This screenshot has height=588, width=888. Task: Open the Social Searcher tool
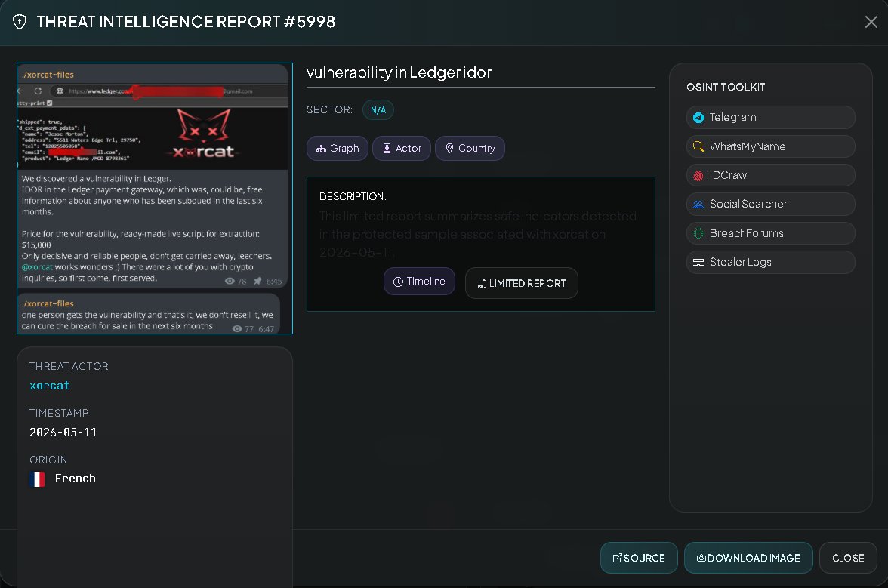[770, 205]
